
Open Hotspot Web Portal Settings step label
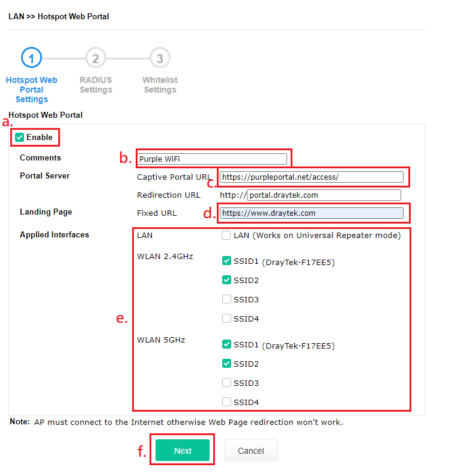point(32,90)
